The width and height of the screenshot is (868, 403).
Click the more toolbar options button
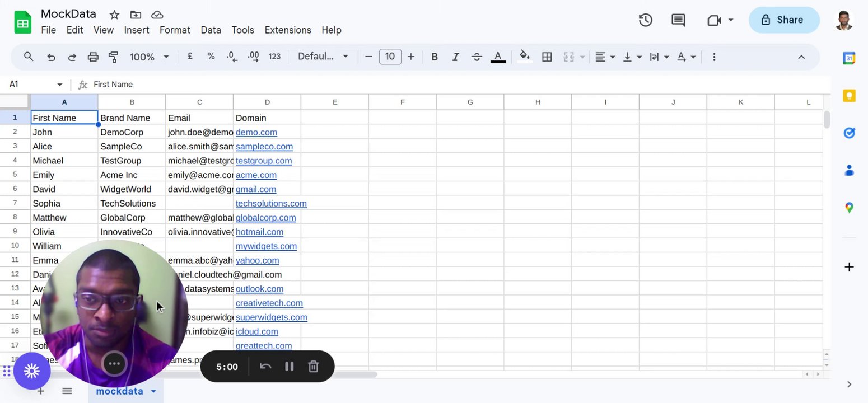coord(714,57)
